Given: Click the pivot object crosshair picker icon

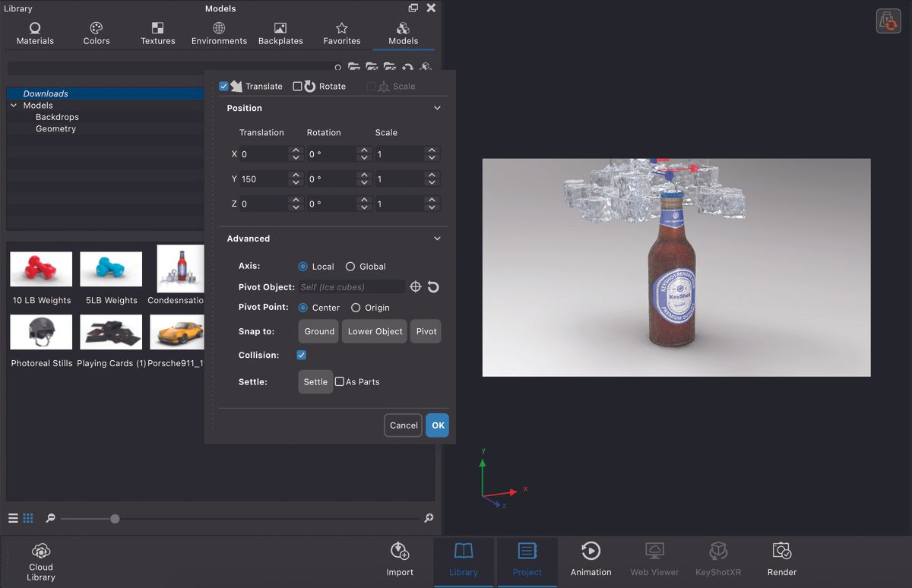Looking at the screenshot, I should tap(415, 286).
